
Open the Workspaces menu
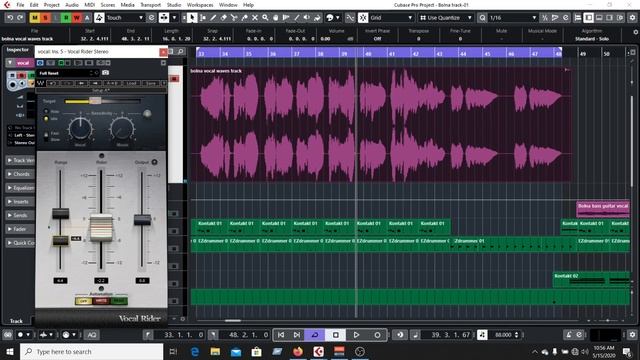[200, 5]
